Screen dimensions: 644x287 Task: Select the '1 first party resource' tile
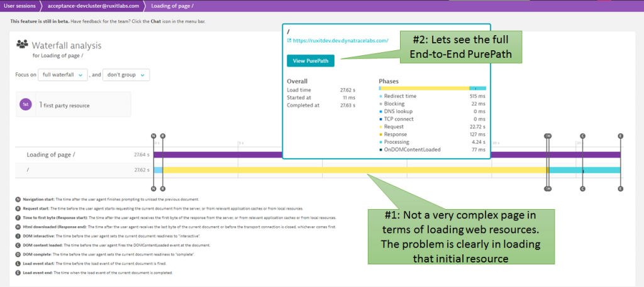[x=73, y=104]
